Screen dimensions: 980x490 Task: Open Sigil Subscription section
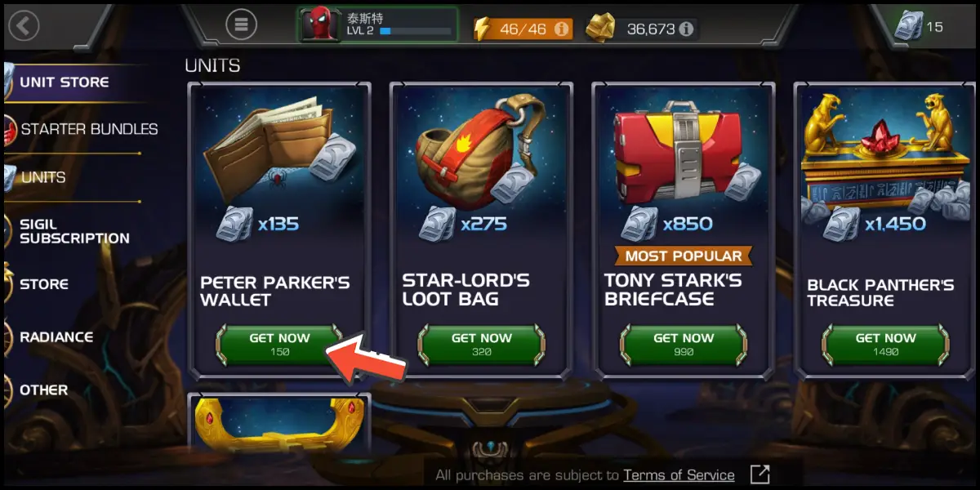pos(74,231)
